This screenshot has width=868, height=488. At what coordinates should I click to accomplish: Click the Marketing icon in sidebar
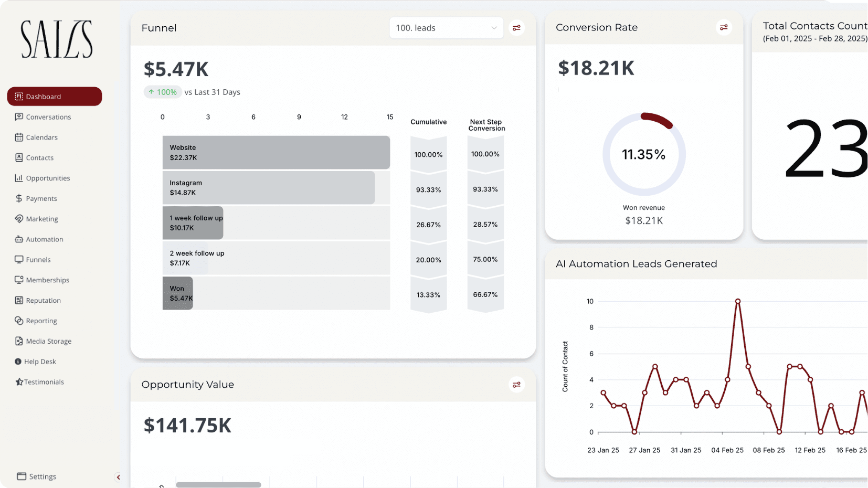(19, 219)
